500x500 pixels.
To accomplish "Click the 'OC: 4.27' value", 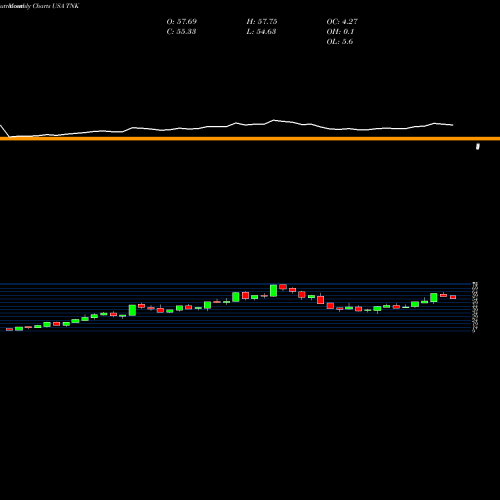I will click(x=342, y=21).
